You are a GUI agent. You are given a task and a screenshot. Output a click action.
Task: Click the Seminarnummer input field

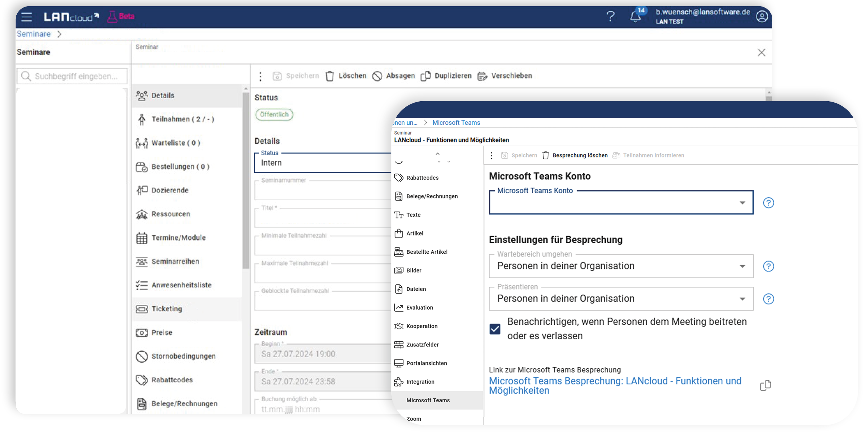(x=322, y=190)
